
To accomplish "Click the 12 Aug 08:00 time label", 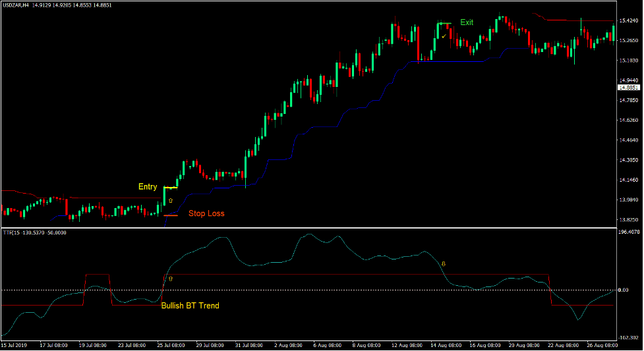I will pyautogui.click(x=405, y=346).
